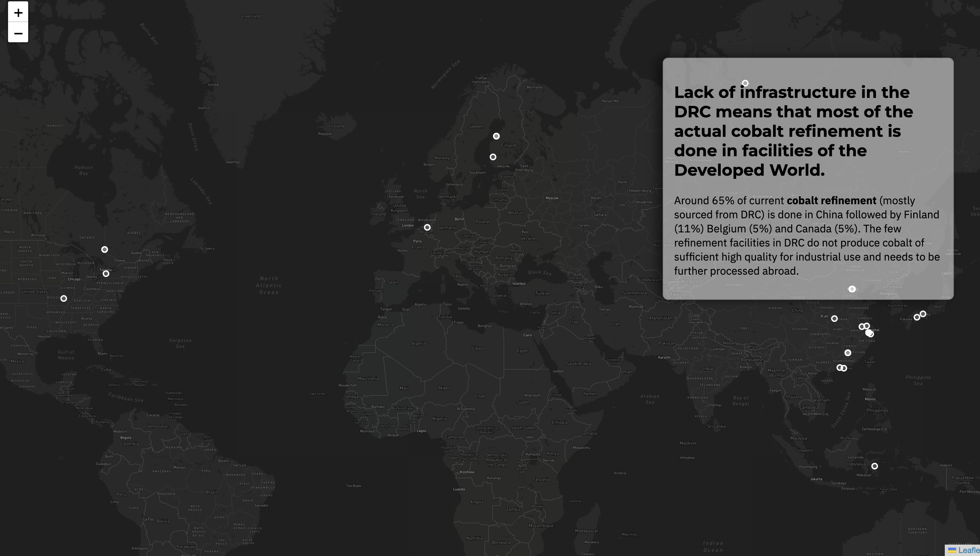Select the marker near Toronto
This screenshot has height=556, width=980.
[106, 274]
